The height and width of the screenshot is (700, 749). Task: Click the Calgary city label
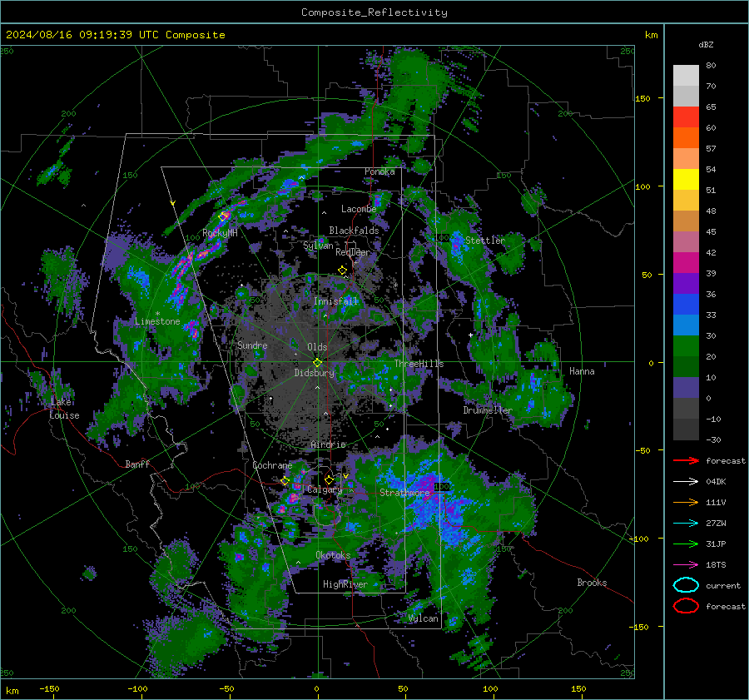click(325, 489)
